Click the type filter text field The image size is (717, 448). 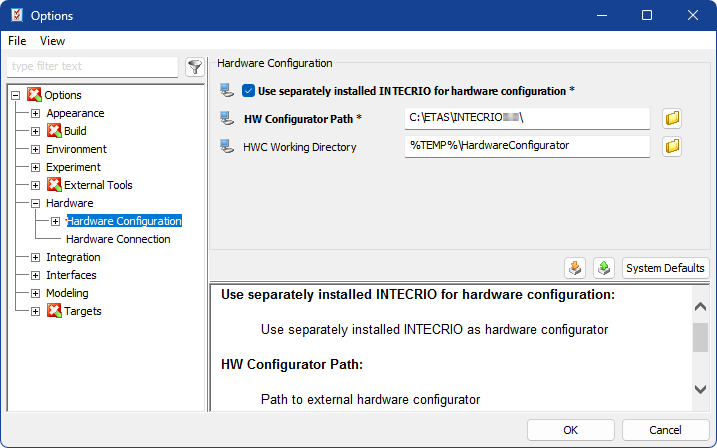coord(92,67)
